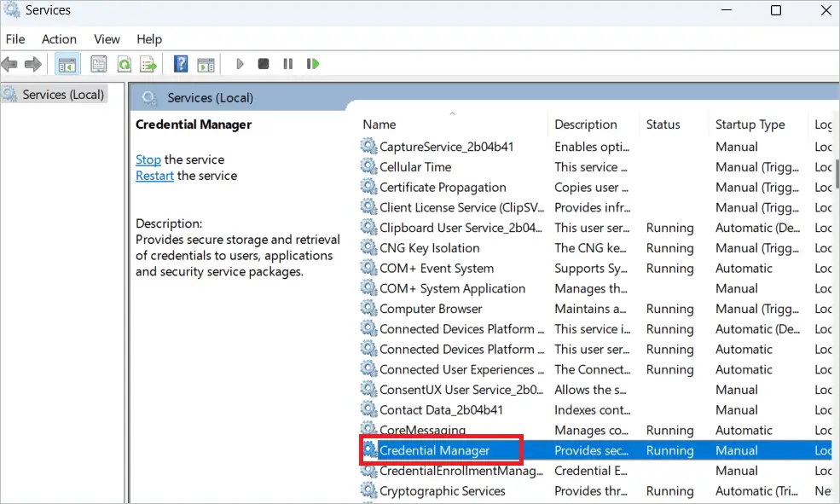840x504 pixels.
Task: Click gear icon beside Certificate Propagation
Action: [368, 187]
